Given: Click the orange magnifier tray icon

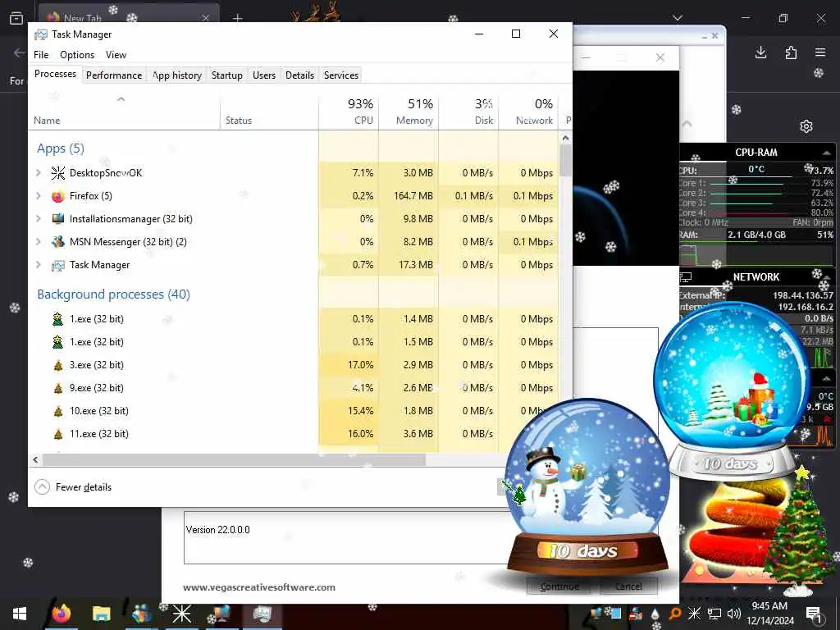Looking at the screenshot, I should point(675,614).
